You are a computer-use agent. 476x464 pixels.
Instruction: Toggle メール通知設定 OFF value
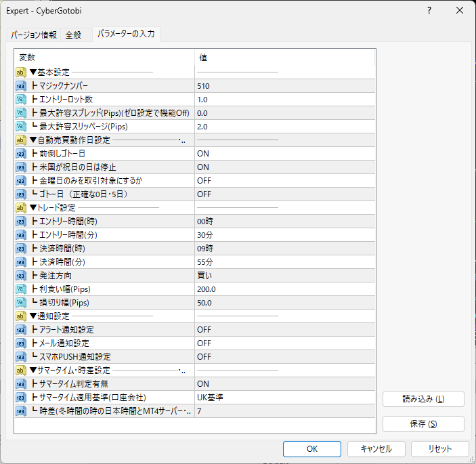pyautogui.click(x=285, y=343)
